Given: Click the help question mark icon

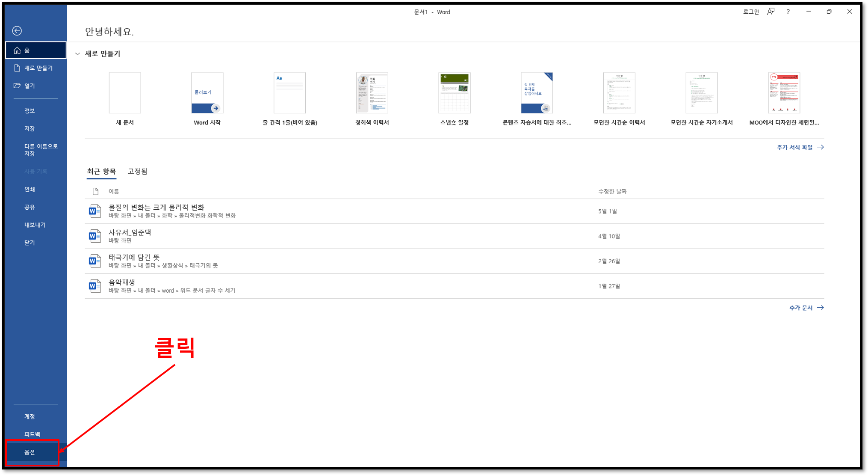Looking at the screenshot, I should (788, 12).
